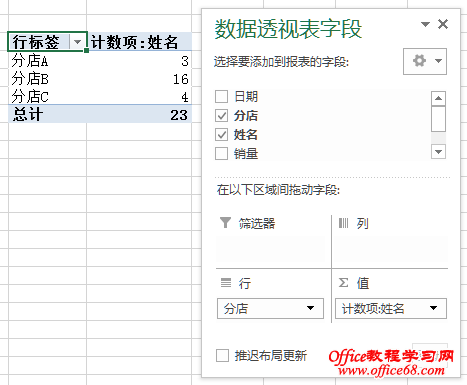Viewport: 467px width, 385px height.
Task: Click the 行 rows area icon
Action: coord(226,283)
